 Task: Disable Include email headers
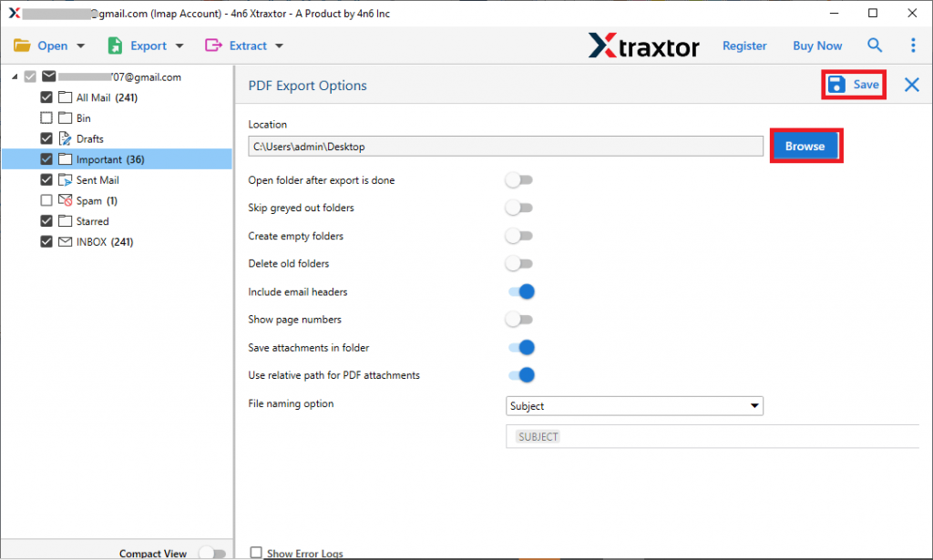click(x=521, y=291)
